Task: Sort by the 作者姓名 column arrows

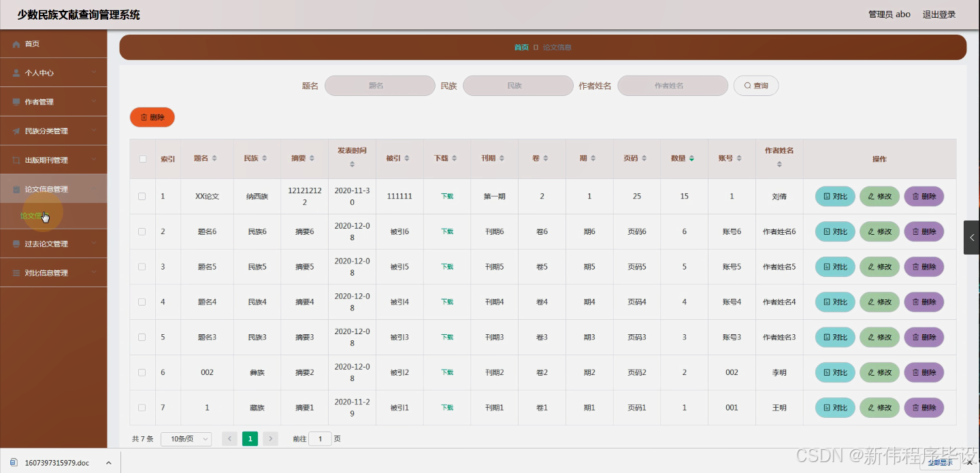Action: pyautogui.click(x=779, y=164)
